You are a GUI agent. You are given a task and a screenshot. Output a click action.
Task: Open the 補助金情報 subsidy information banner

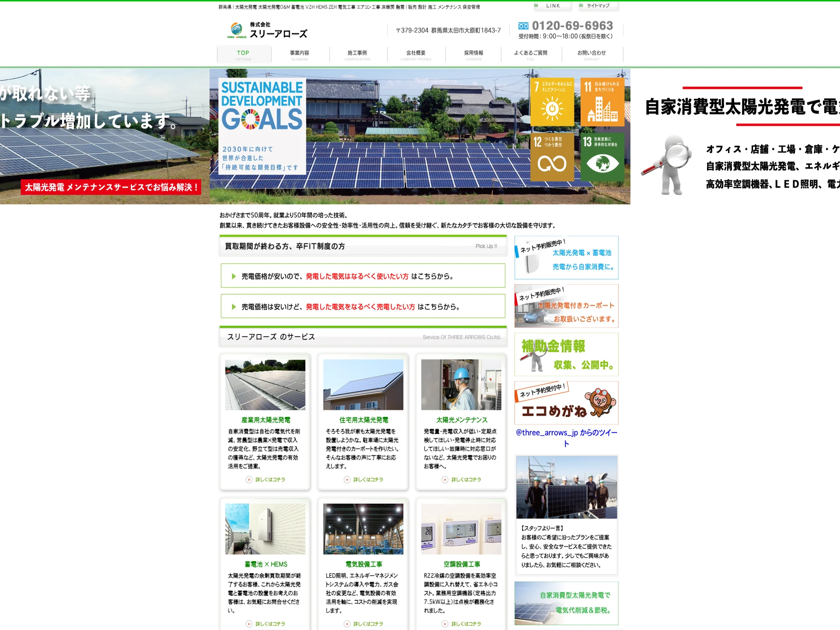pos(566,354)
